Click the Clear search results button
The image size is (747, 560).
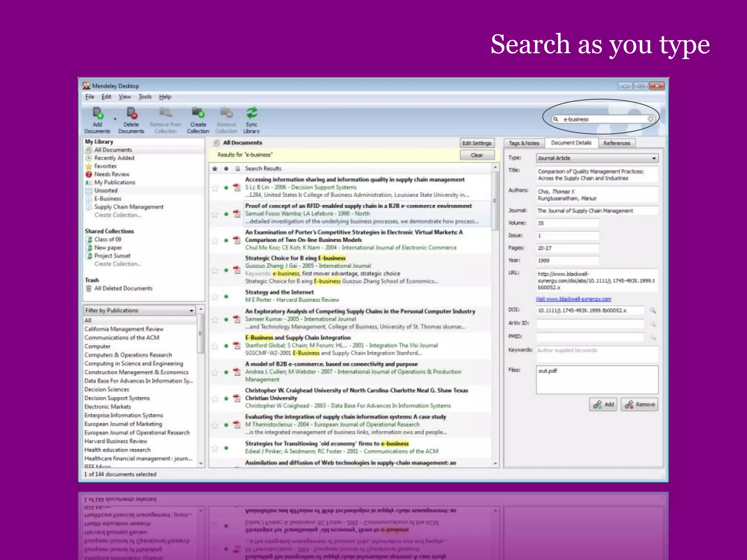[477, 155]
